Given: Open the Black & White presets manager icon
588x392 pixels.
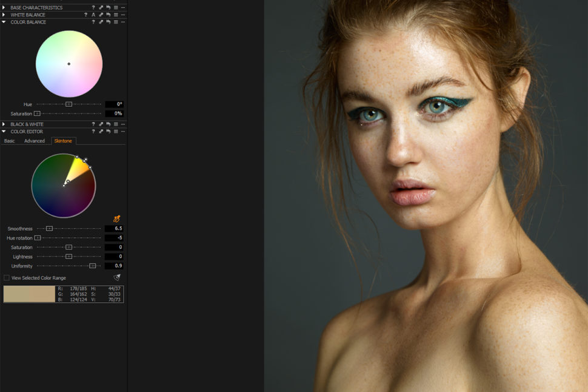Looking at the screenshot, I should pos(116,124).
